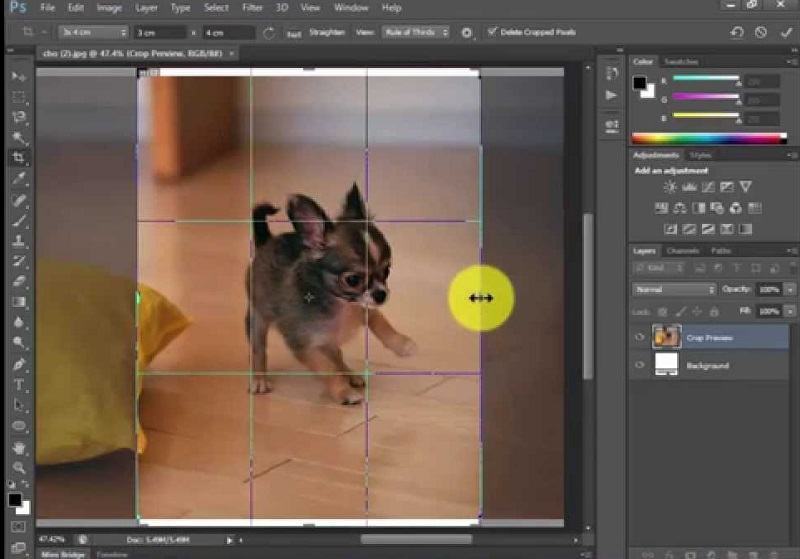Select the Eyedropper tool
The image size is (800, 559).
[x=18, y=179]
